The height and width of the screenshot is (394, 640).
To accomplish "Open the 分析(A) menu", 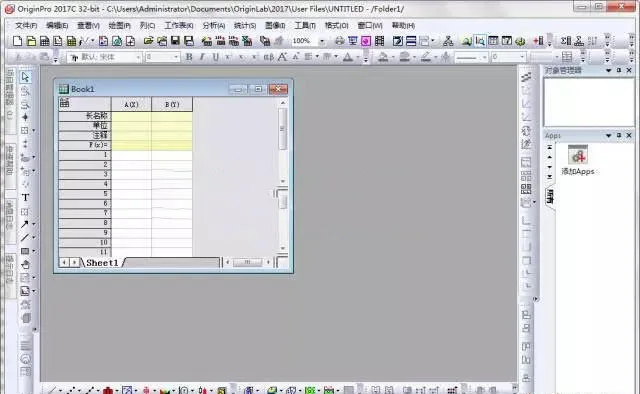I will [214, 25].
